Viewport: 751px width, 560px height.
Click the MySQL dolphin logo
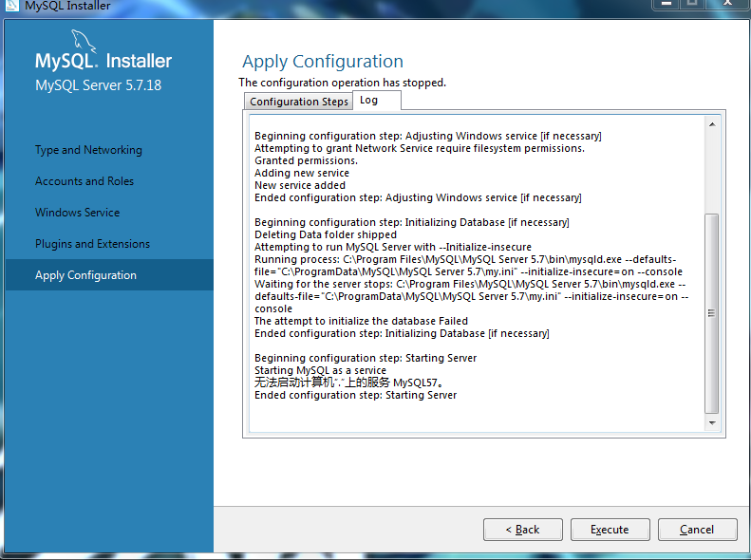[x=84, y=40]
